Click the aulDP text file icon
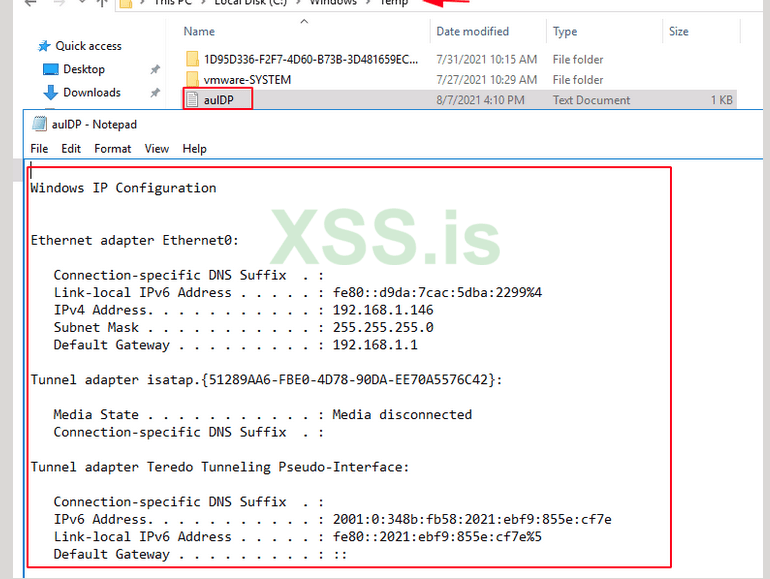Screen dimensions: 770x579 (x=192, y=100)
